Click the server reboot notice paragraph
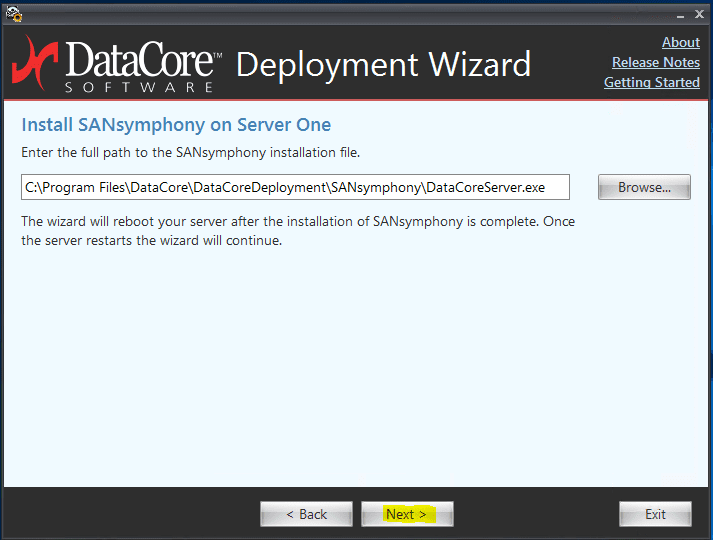Screen dimensions: 713x540 pyautogui.click(x=297, y=231)
